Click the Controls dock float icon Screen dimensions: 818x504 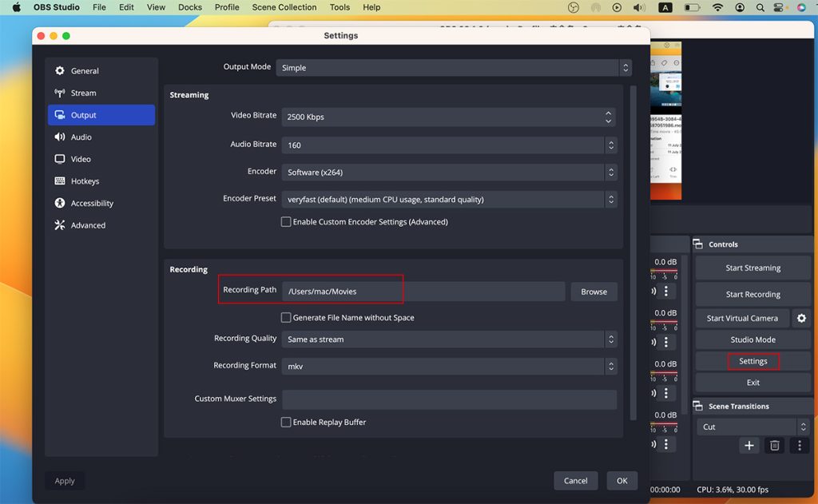pyautogui.click(x=697, y=244)
